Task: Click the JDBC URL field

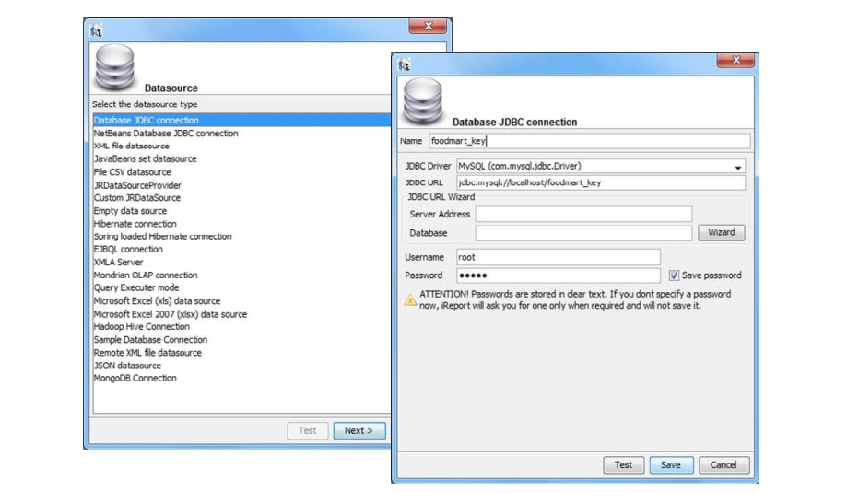Action: pyautogui.click(x=601, y=182)
